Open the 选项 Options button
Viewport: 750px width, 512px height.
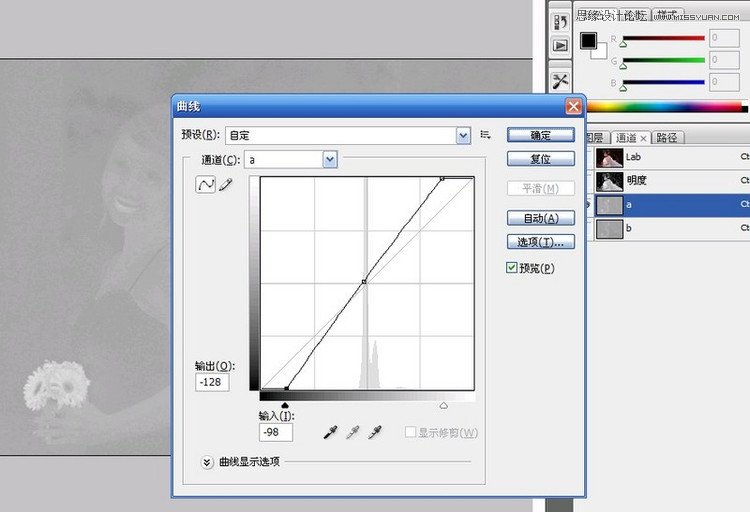point(540,242)
